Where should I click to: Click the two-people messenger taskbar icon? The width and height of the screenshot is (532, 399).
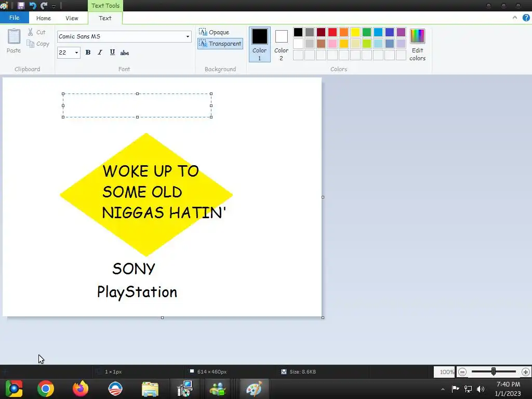click(218, 389)
